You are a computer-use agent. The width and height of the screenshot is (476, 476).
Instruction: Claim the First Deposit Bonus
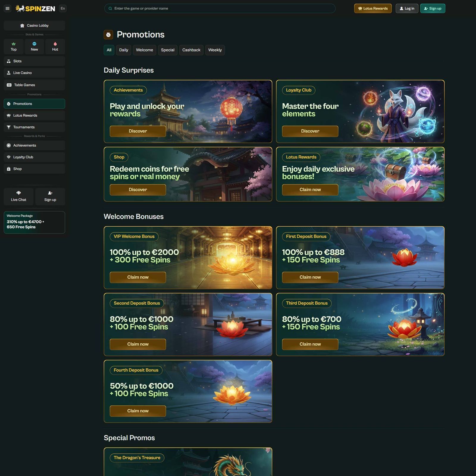pyautogui.click(x=310, y=277)
